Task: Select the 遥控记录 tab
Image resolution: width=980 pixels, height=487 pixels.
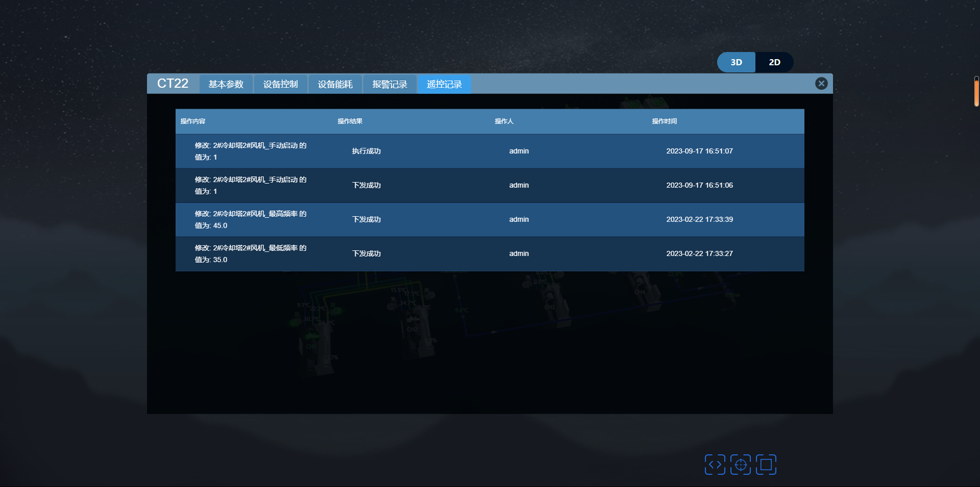Action: click(444, 84)
